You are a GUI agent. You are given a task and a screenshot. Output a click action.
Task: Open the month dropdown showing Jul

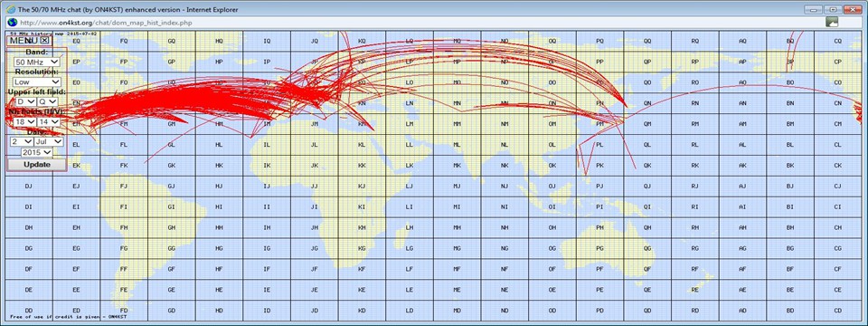pos(48,141)
